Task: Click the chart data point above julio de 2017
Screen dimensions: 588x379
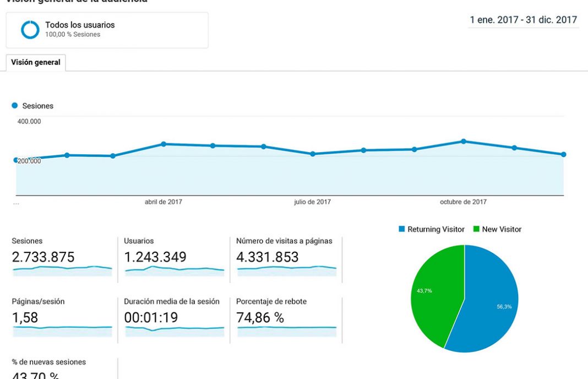Action: click(x=313, y=154)
